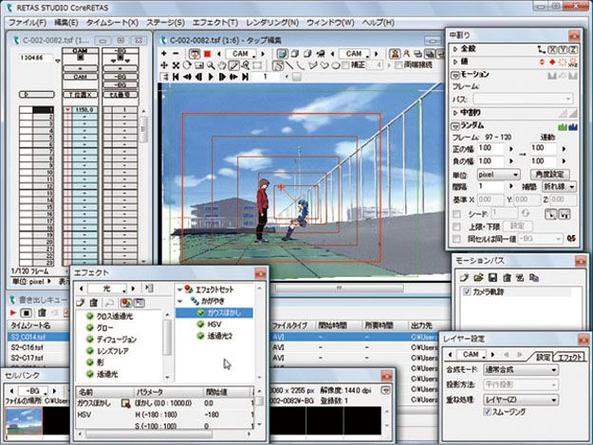Expand the 全般 section in 中割り panel
Viewport: 593px width, 445px height.
pos(455,49)
